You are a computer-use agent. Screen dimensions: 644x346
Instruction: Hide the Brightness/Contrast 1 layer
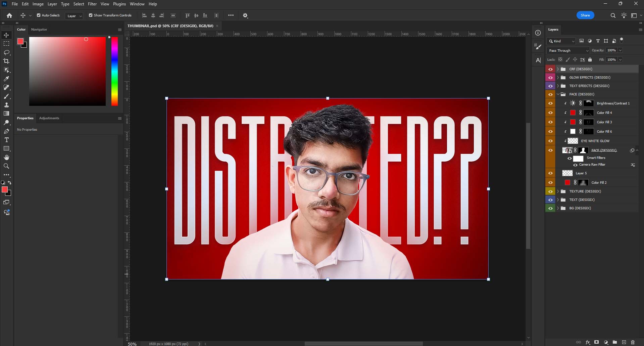pyautogui.click(x=550, y=103)
